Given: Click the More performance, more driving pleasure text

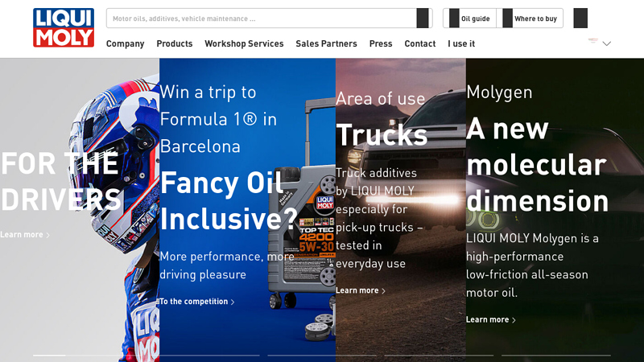Looking at the screenshot, I should pos(227,265).
